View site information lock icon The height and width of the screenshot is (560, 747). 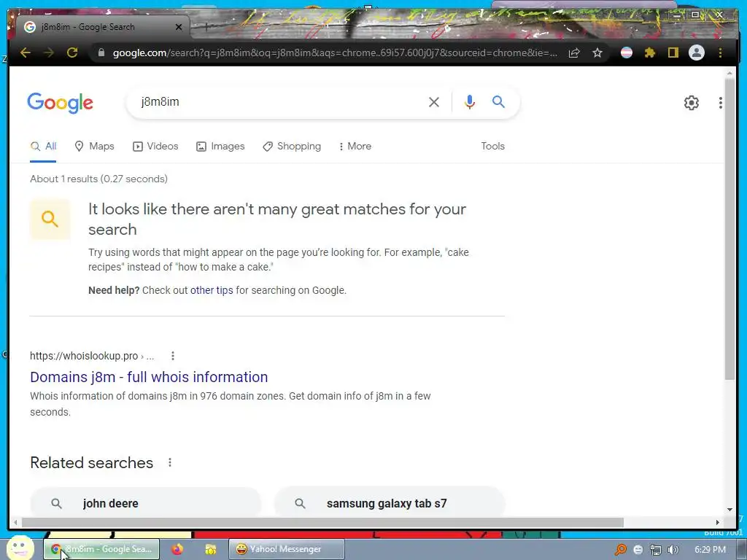tap(101, 52)
